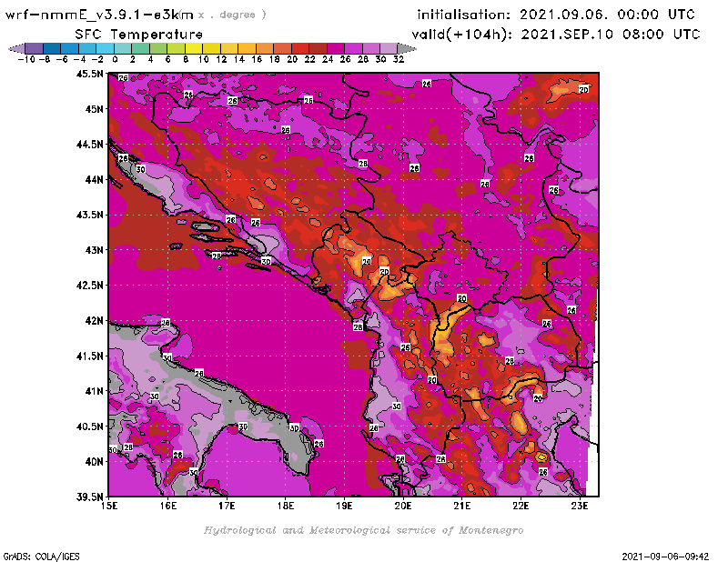This screenshot has width=728, height=562.
Task: Click the 16 value under the color legend
Action: coord(257,59)
